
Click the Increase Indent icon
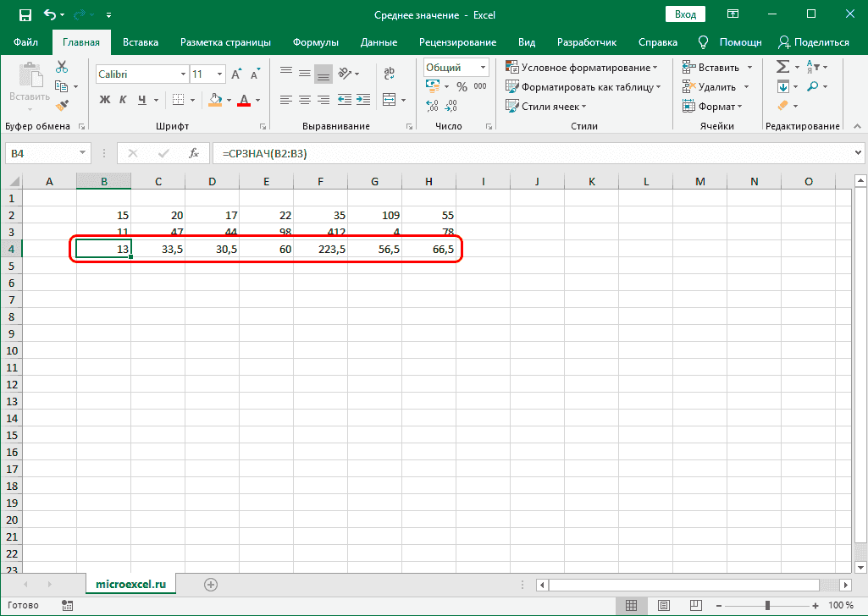pyautogui.click(x=361, y=100)
